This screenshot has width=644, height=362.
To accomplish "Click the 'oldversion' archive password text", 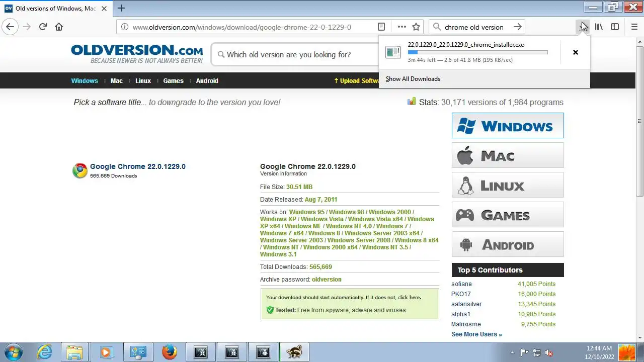I will [x=327, y=280].
